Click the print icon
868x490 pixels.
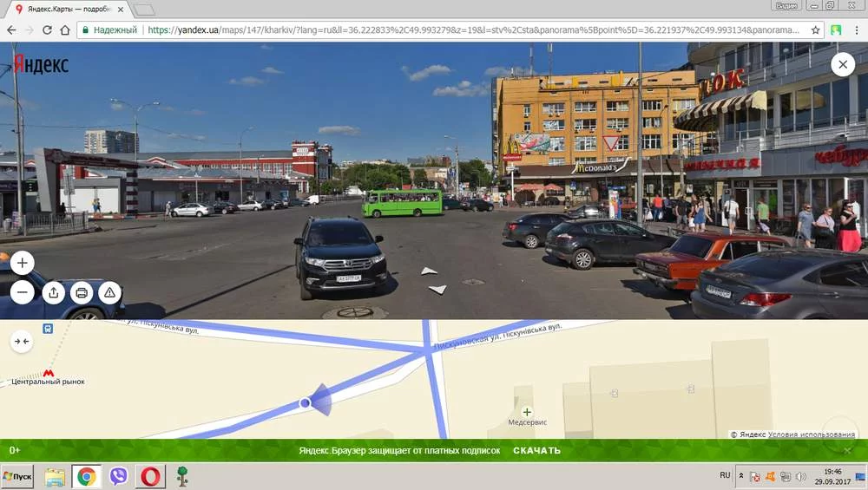tap(82, 293)
